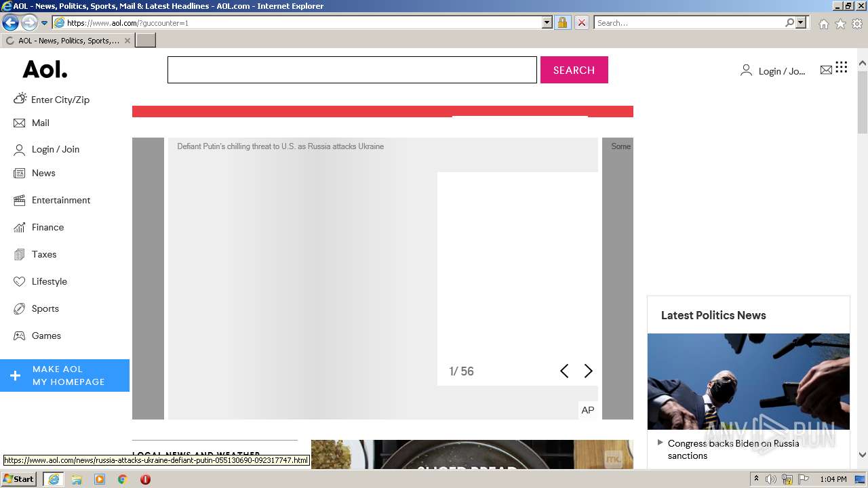Viewport: 868px width, 488px height.
Task: Click the page scrollbar down arrow
Action: tap(863, 455)
